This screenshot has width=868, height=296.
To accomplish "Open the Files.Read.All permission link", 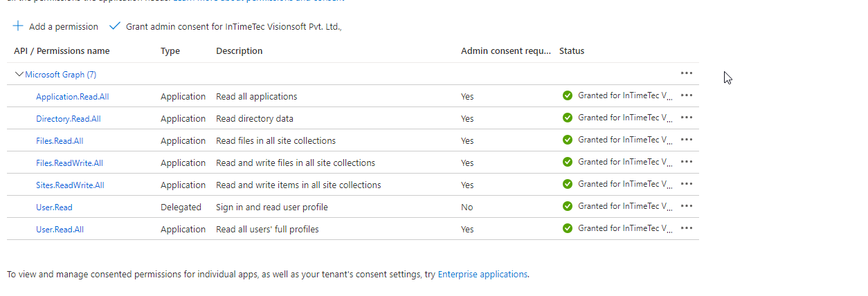I will pyautogui.click(x=60, y=141).
